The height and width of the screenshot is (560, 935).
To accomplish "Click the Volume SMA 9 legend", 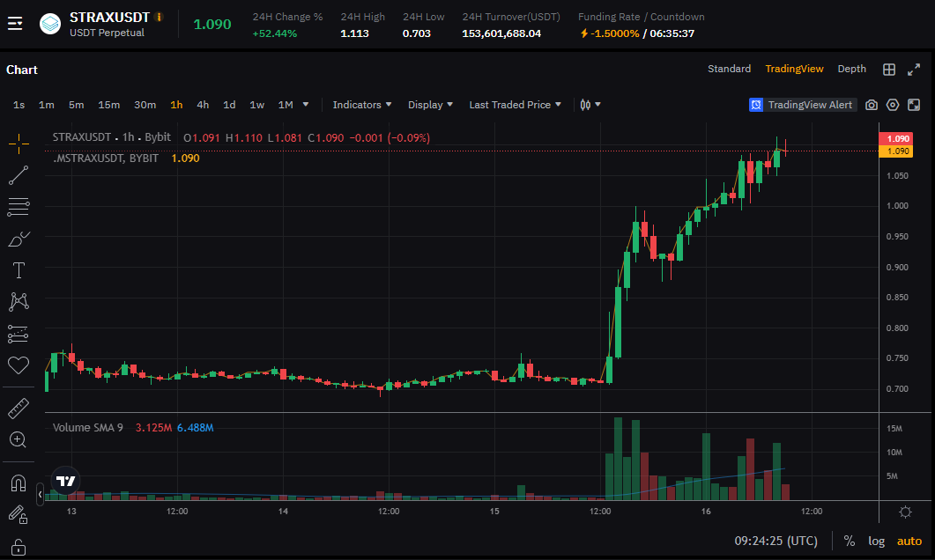I will click(87, 427).
